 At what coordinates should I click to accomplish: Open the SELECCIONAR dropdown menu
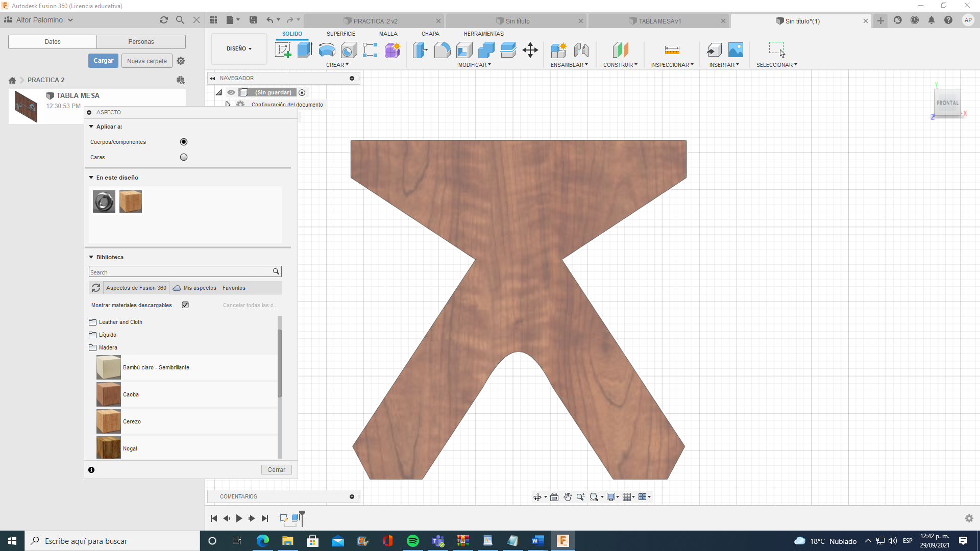point(777,65)
